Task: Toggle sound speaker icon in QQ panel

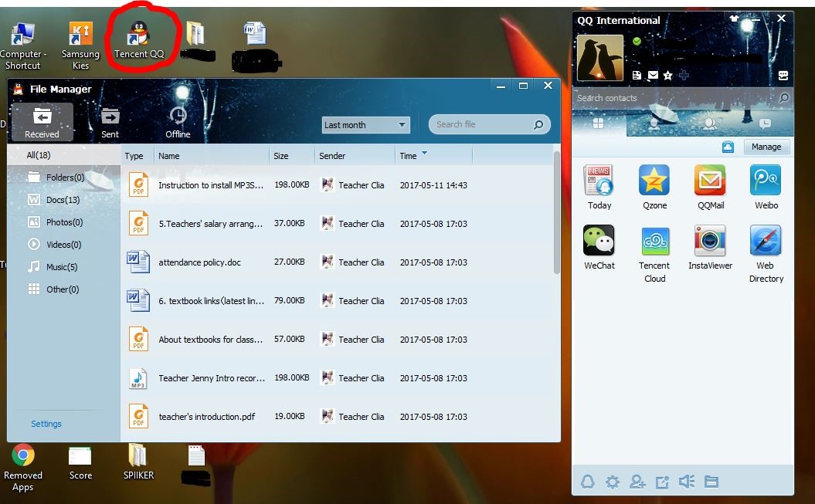Action: [686, 482]
